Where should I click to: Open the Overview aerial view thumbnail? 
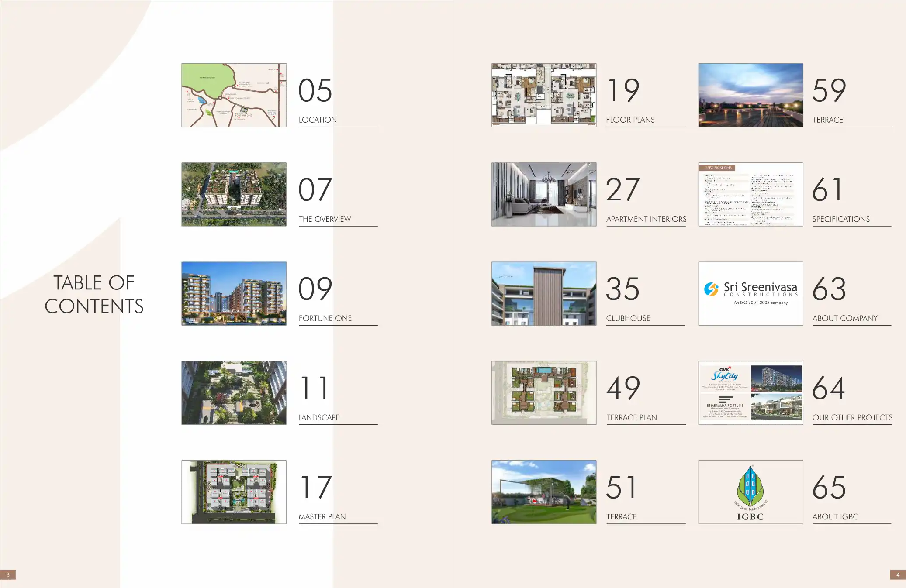[234, 194]
